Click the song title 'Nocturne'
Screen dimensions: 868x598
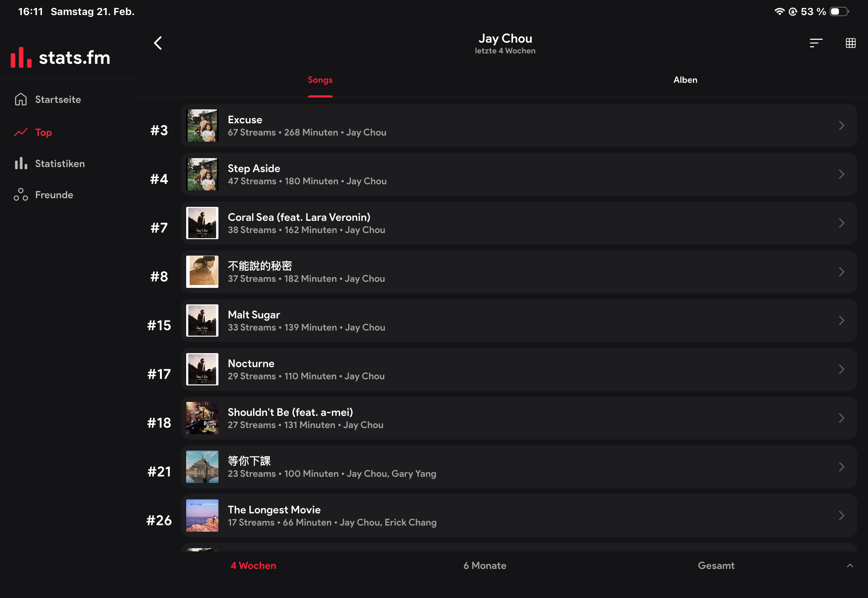pos(251,363)
